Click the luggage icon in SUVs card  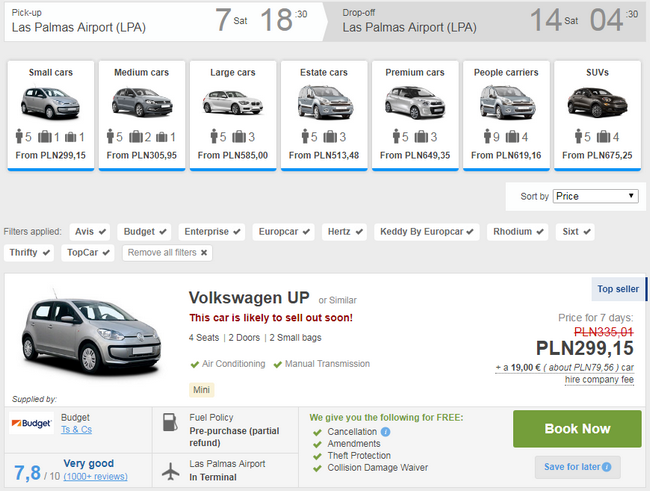pyautogui.click(x=604, y=136)
